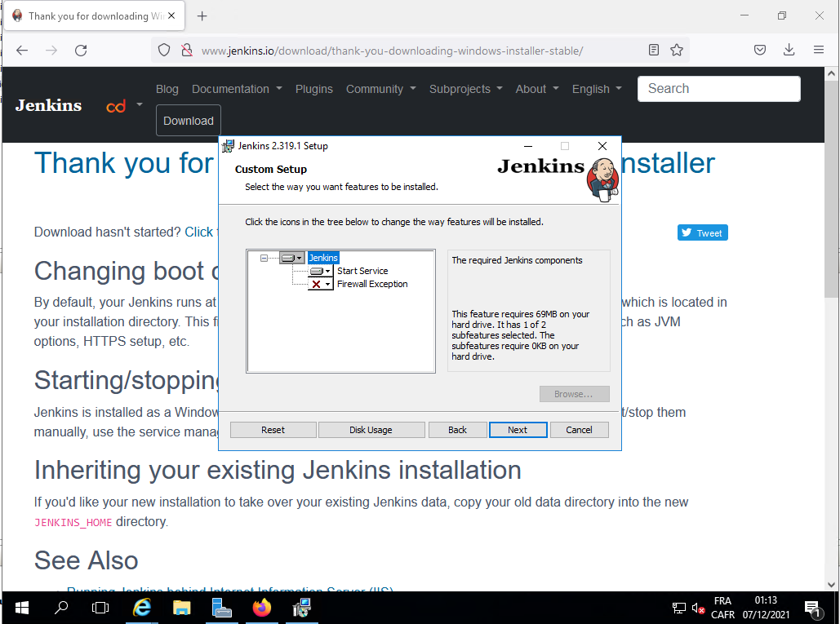The height and width of the screenshot is (624, 840).
Task: Open Firefox from the Windows taskbar
Action: (x=261, y=608)
